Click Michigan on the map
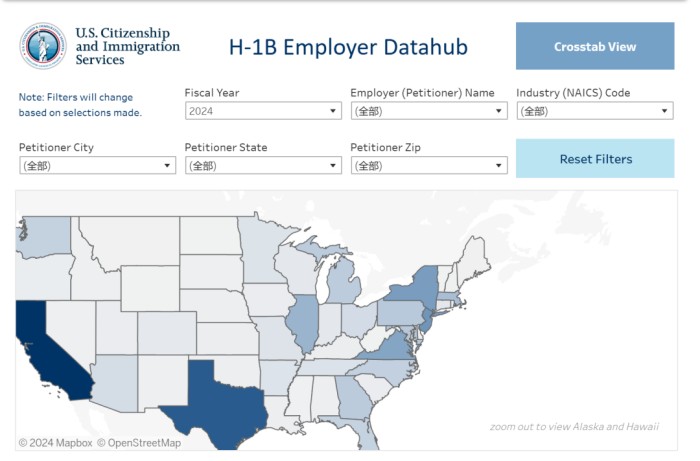The image size is (700, 461). (343, 284)
